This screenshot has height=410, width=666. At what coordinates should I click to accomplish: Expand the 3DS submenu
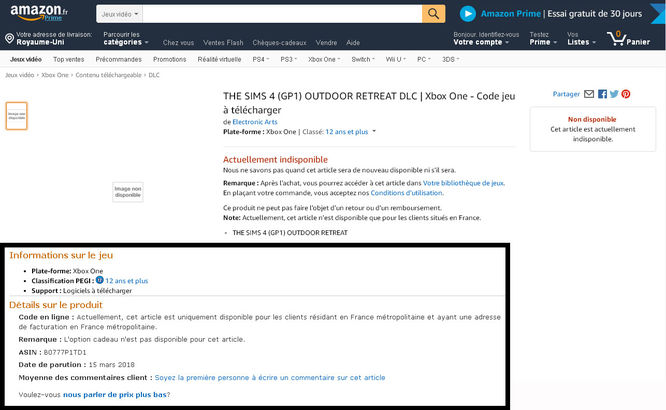click(x=451, y=59)
